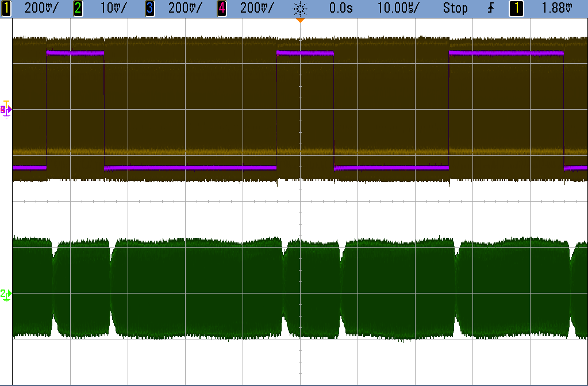Click the starburst icon left of 0.0s

301,8
